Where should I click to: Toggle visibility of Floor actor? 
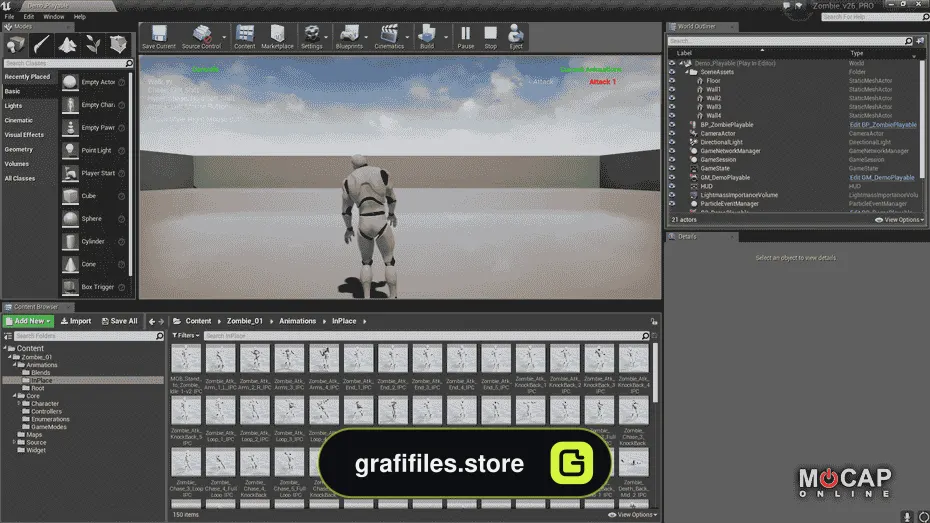672,81
